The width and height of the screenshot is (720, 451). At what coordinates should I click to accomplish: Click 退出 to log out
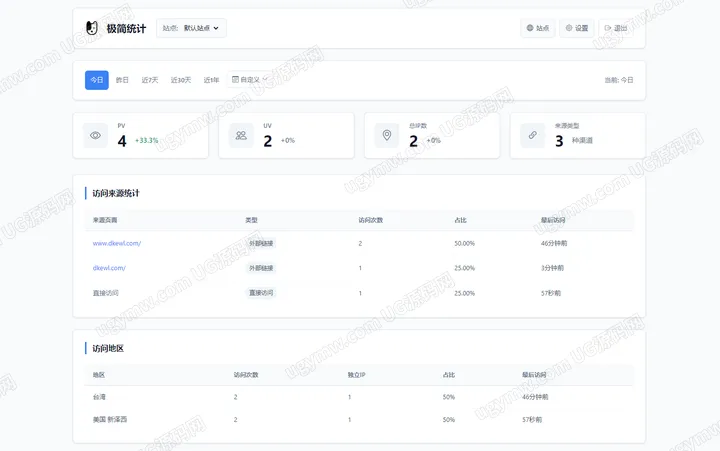[x=615, y=28]
